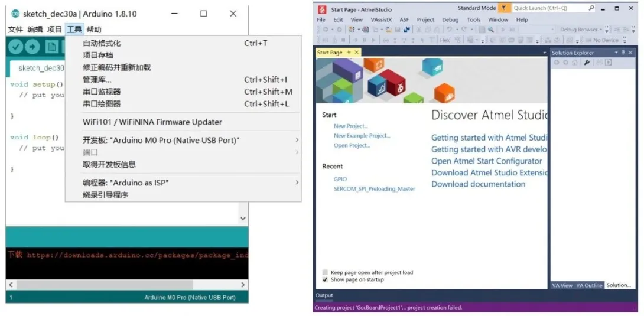The height and width of the screenshot is (316, 644).
Task: Enable Keep page open after project load
Action: pos(326,272)
